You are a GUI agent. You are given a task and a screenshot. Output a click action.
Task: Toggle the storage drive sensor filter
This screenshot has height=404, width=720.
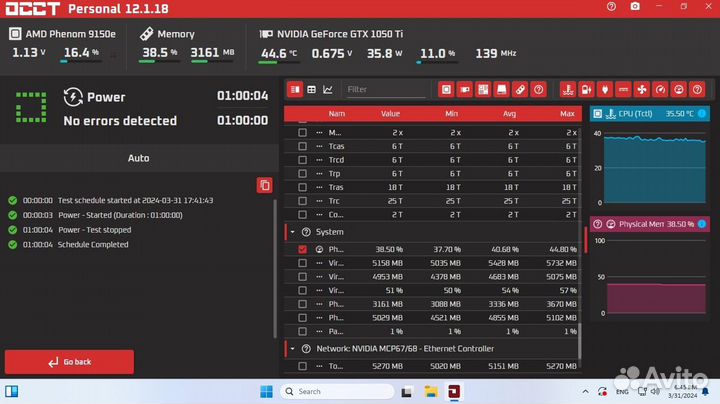click(501, 90)
